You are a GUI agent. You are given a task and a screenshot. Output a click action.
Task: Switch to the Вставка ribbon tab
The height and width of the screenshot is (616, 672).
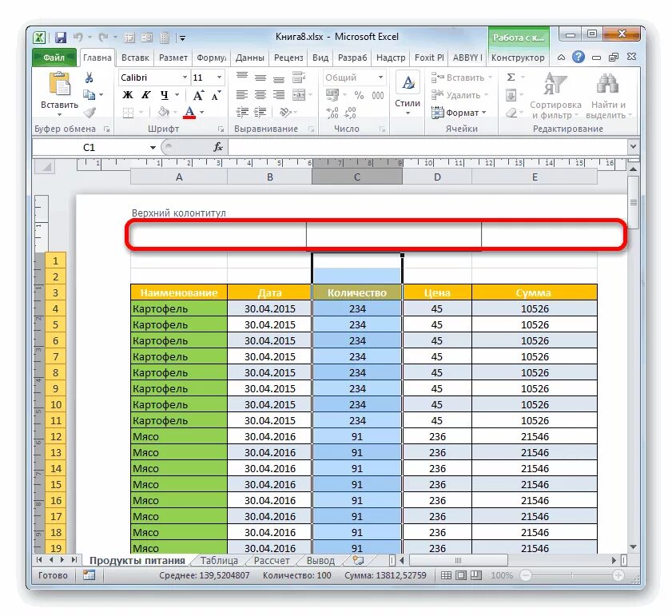(134, 57)
